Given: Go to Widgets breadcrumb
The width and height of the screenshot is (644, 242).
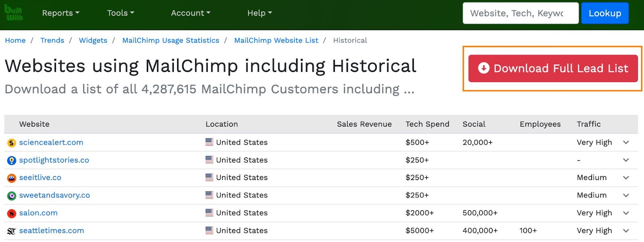Looking at the screenshot, I should 93,40.
